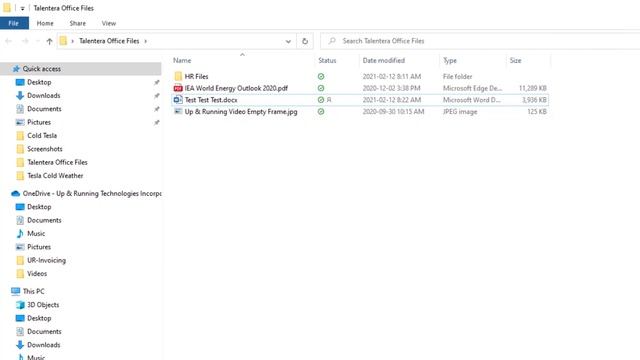Click sync status icon for JPEG file
The width and height of the screenshot is (640, 360).
(x=321, y=111)
